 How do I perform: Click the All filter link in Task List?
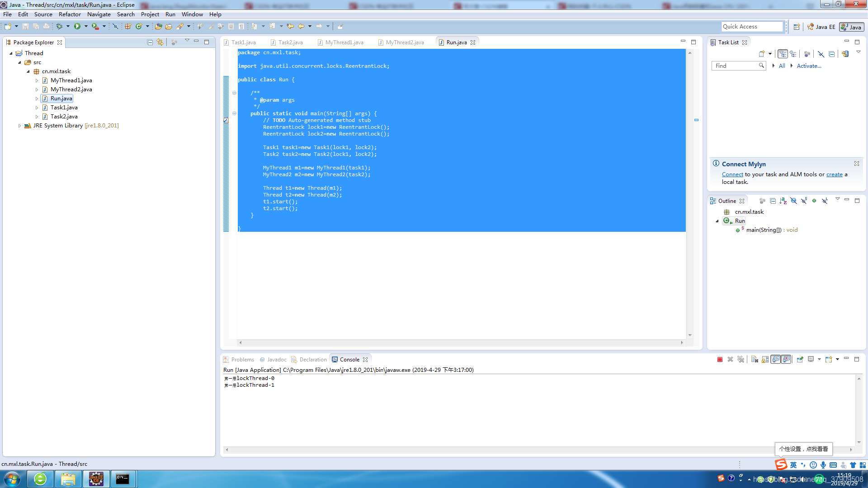pyautogui.click(x=782, y=66)
